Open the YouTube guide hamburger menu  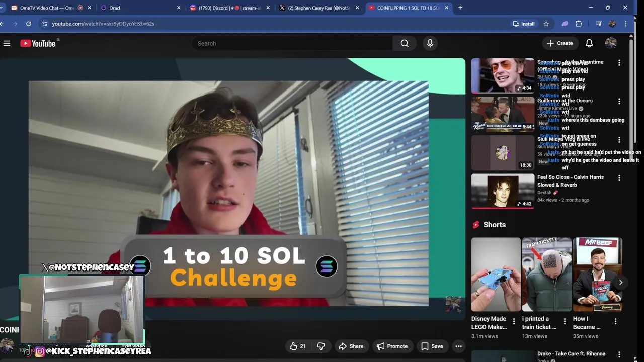(x=7, y=43)
